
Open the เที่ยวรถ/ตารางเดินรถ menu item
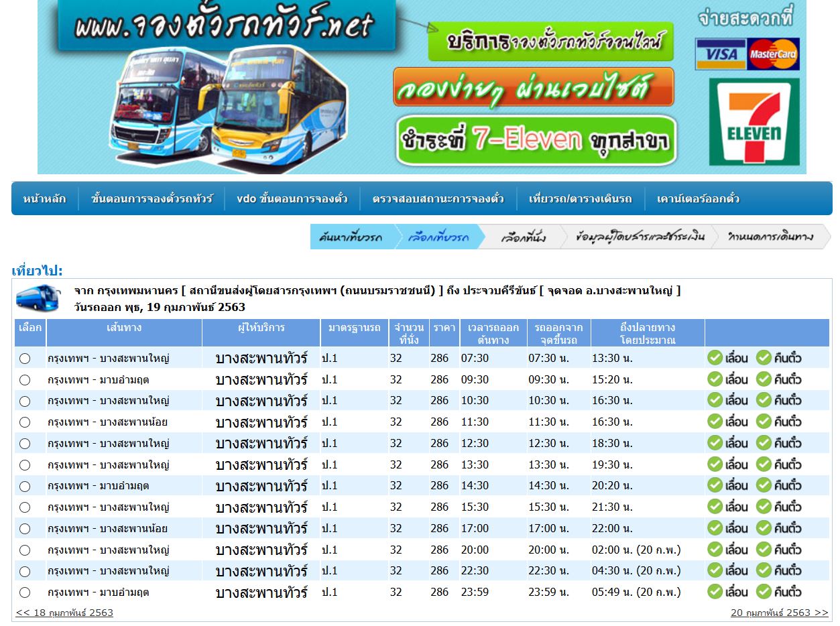pyautogui.click(x=581, y=199)
